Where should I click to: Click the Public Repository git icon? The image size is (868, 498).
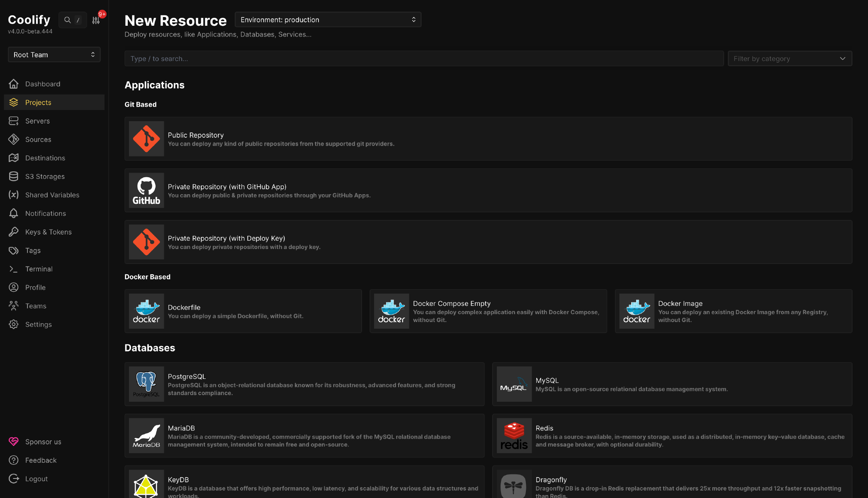(x=146, y=139)
